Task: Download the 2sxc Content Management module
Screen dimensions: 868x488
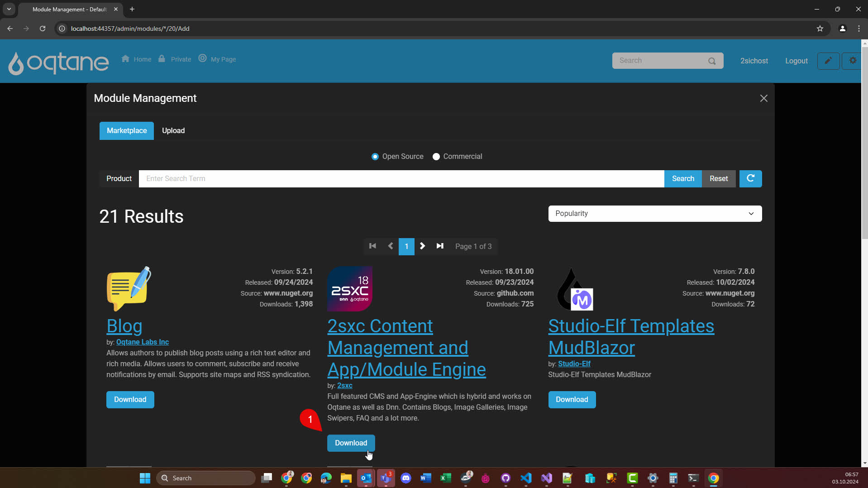Action: (351, 443)
